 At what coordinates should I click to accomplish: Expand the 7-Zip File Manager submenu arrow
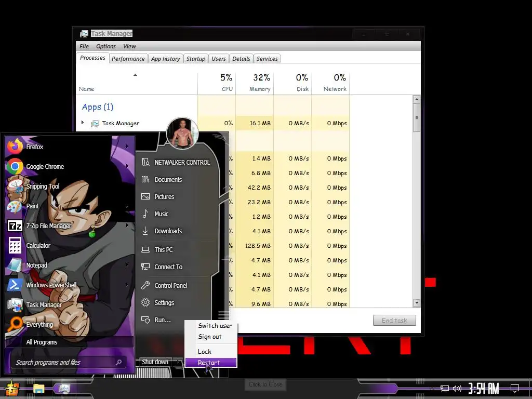pos(127,225)
